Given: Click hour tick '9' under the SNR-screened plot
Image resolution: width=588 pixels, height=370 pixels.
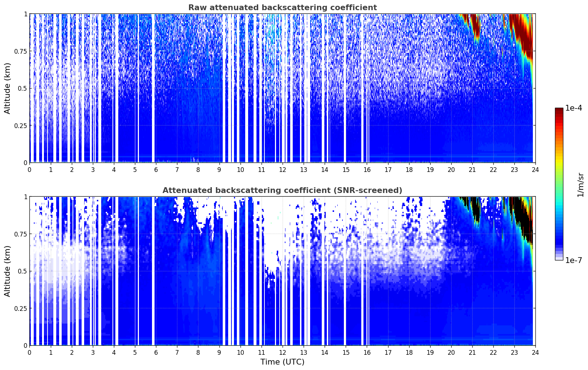Looking at the screenshot, I should coord(219,352).
